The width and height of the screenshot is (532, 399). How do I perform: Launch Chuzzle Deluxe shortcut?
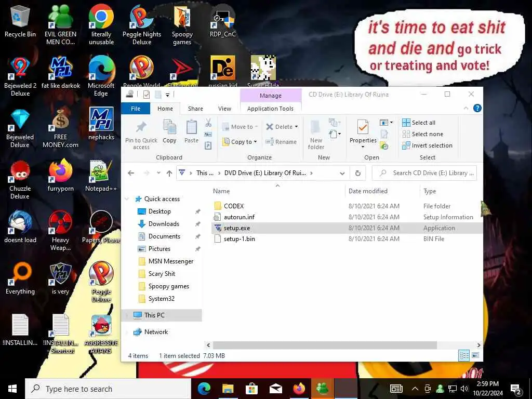click(20, 179)
